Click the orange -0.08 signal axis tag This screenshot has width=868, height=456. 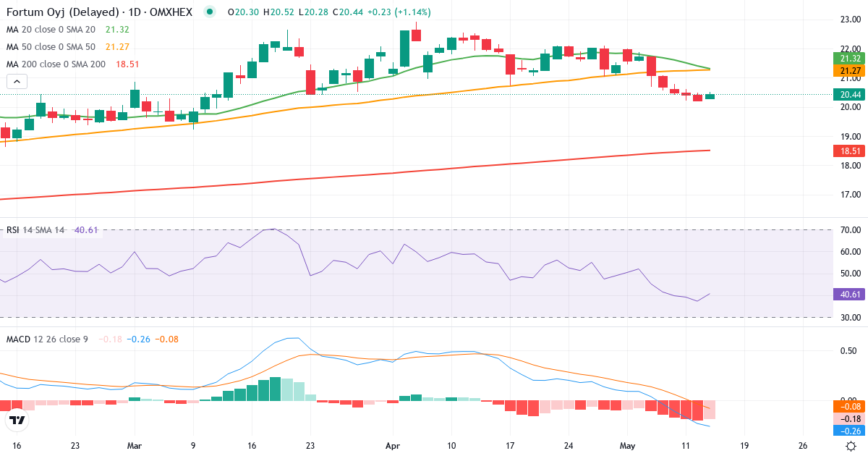click(x=848, y=407)
